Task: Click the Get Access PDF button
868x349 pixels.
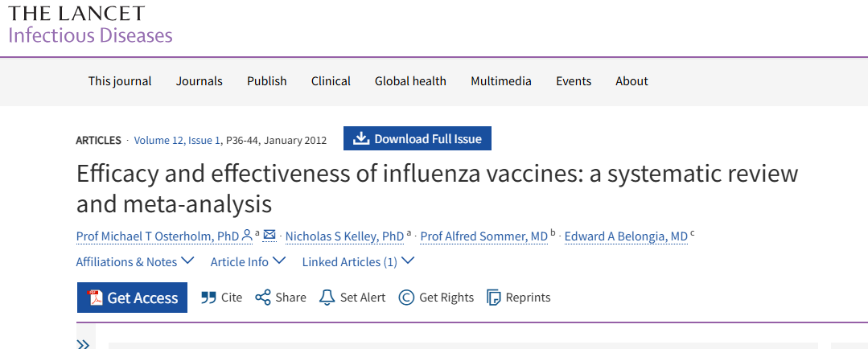Action: pyautogui.click(x=133, y=298)
